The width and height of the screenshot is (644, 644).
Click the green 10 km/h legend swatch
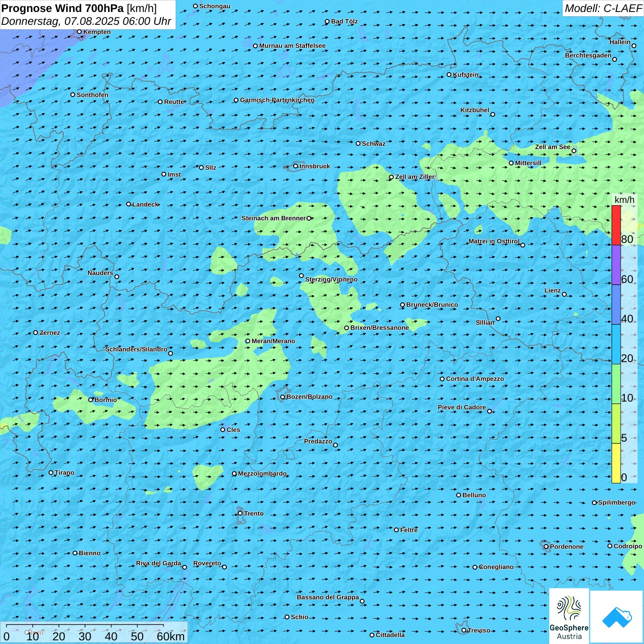[x=616, y=384]
